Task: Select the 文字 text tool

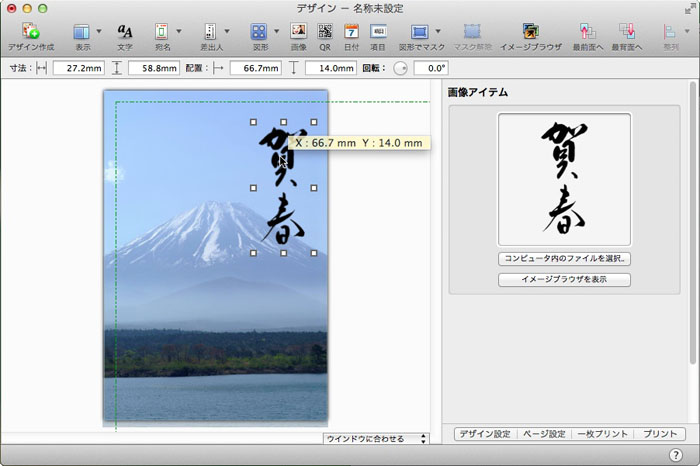Action: 125,33
